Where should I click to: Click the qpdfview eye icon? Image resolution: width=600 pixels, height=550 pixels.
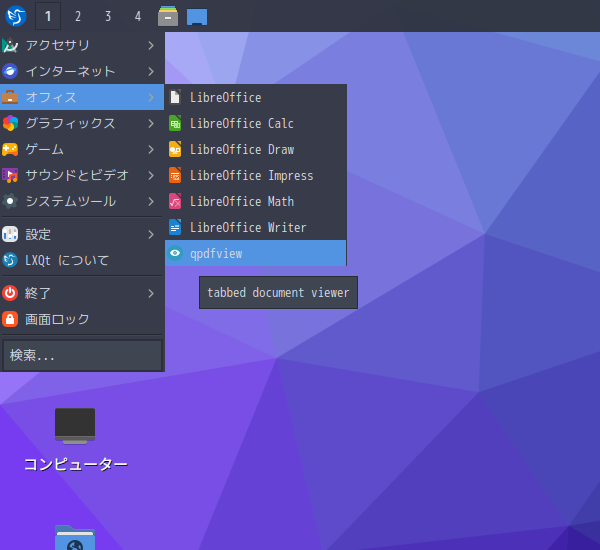pyautogui.click(x=175, y=253)
